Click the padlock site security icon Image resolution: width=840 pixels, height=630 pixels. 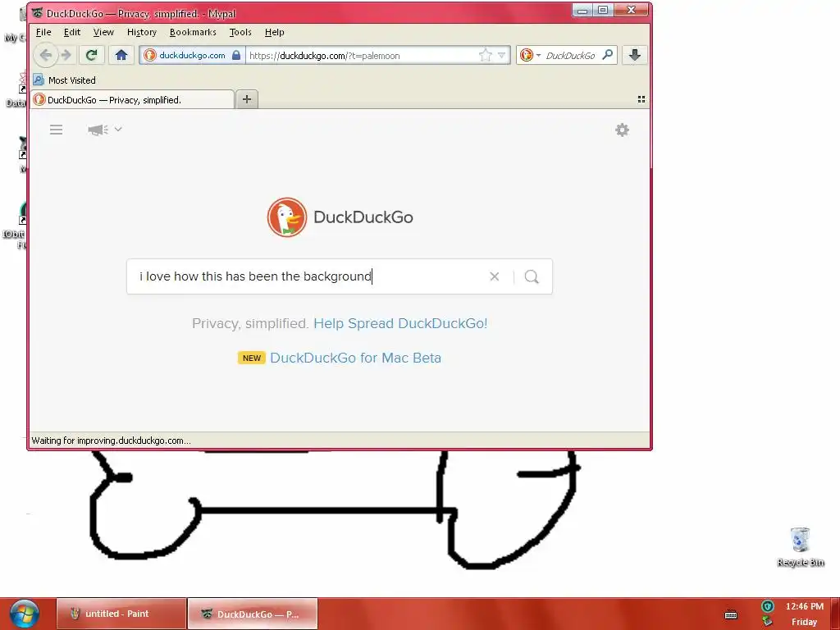coord(236,55)
